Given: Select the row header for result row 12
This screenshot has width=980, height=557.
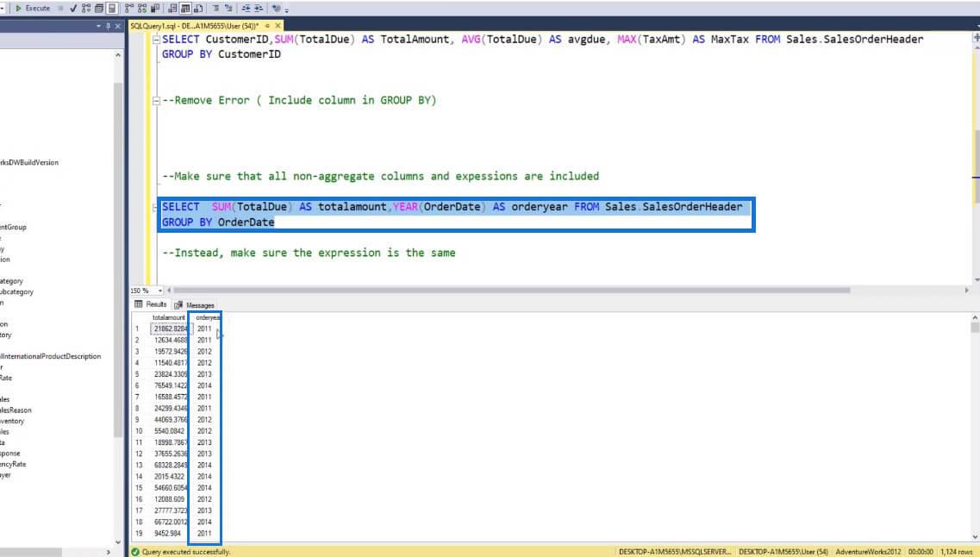Looking at the screenshot, I should click(140, 454).
